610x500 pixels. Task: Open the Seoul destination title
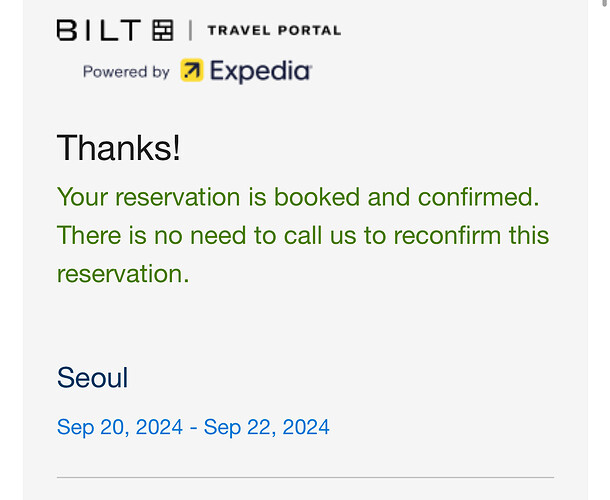pyautogui.click(x=93, y=378)
